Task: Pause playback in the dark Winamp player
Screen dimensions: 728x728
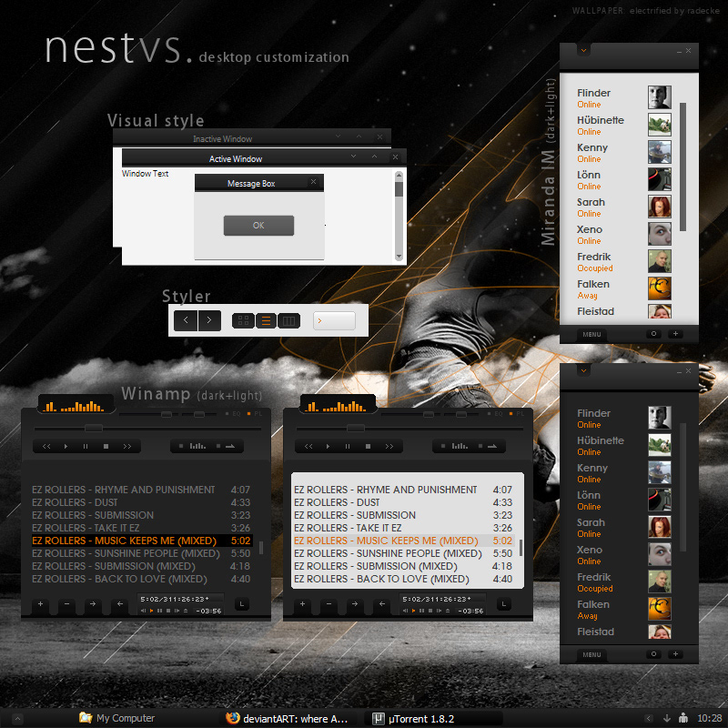Action: tap(86, 446)
